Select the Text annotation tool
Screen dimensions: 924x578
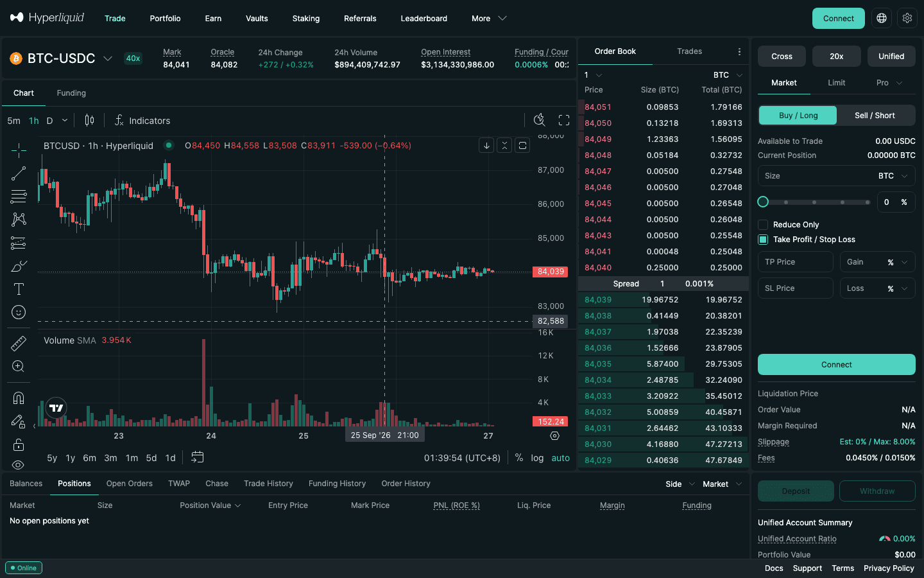tap(19, 289)
